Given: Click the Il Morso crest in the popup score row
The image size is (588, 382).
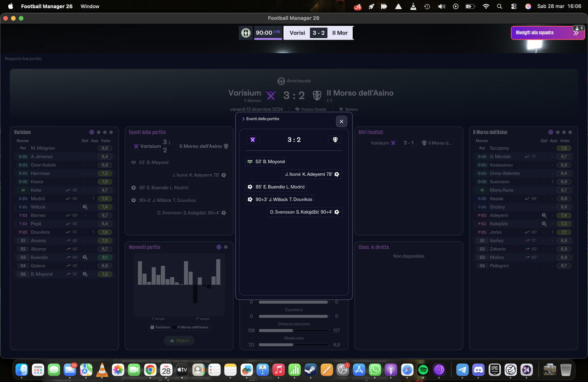Looking at the screenshot, I should [x=335, y=140].
